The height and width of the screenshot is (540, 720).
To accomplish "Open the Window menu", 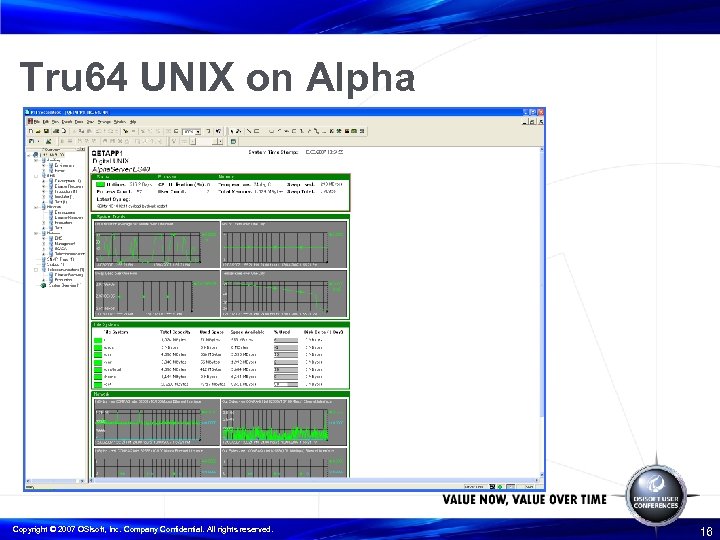I will click(120, 122).
